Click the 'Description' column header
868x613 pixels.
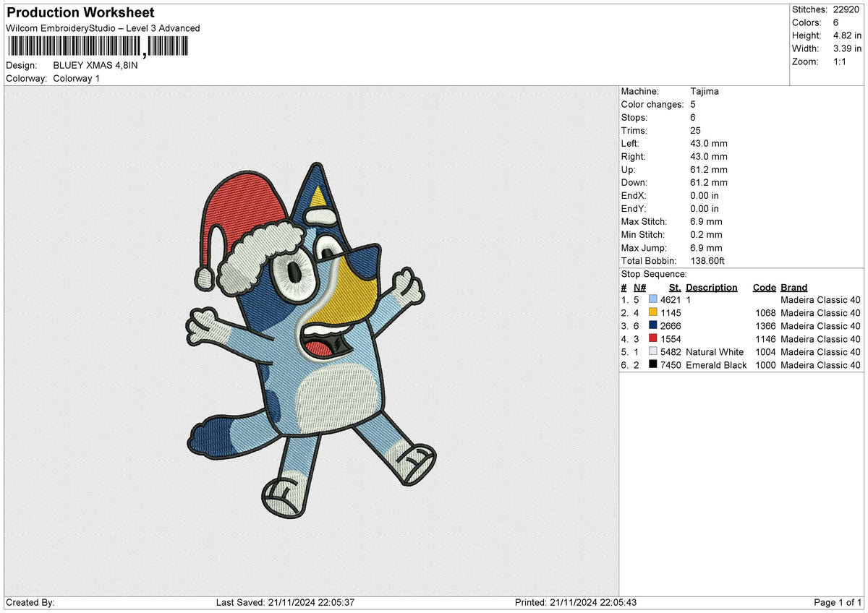(712, 287)
